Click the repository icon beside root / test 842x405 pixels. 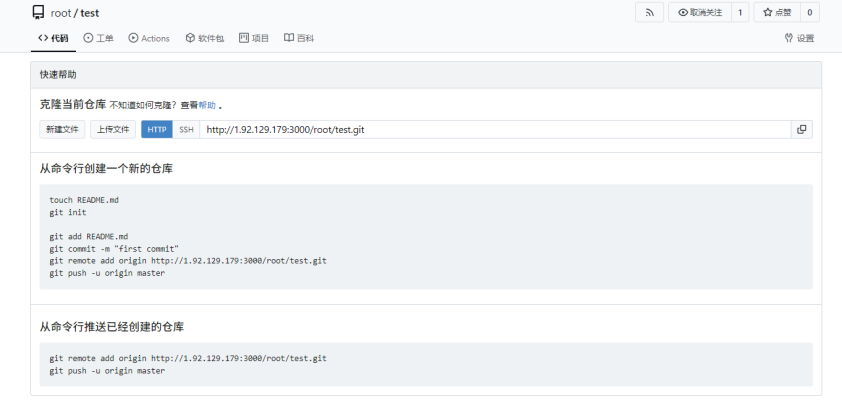[x=38, y=12]
